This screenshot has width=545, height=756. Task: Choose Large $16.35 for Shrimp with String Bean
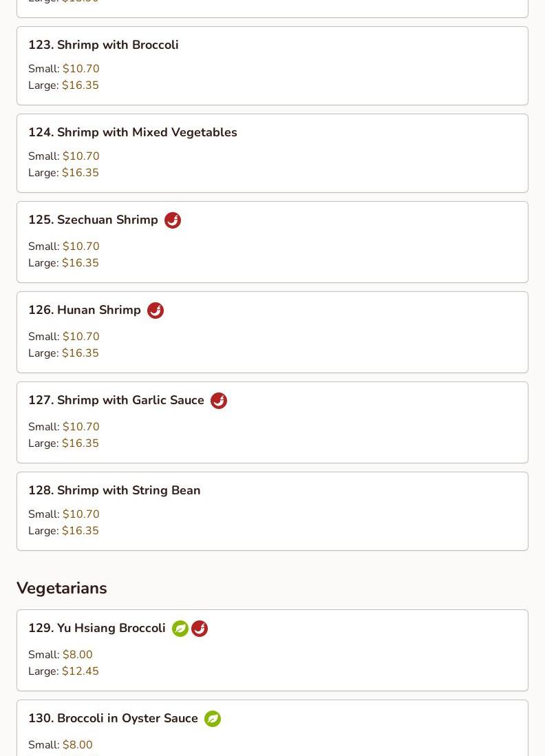(x=63, y=530)
